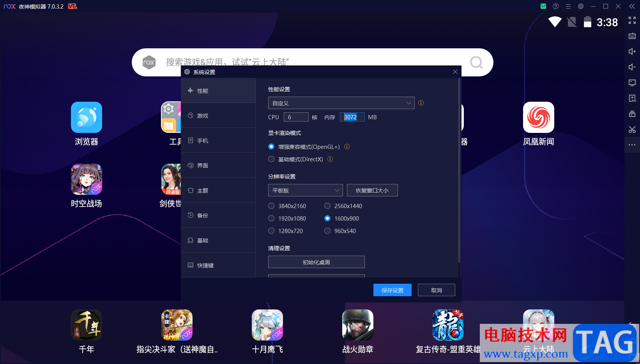Open the 时空战场 game icon
Screen dimensions: 640x364
(87, 179)
